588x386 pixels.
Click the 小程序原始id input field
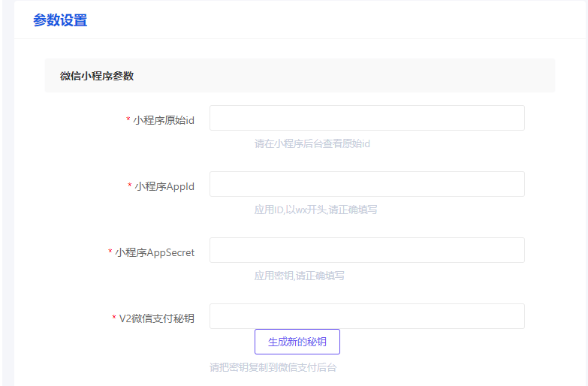pos(366,119)
